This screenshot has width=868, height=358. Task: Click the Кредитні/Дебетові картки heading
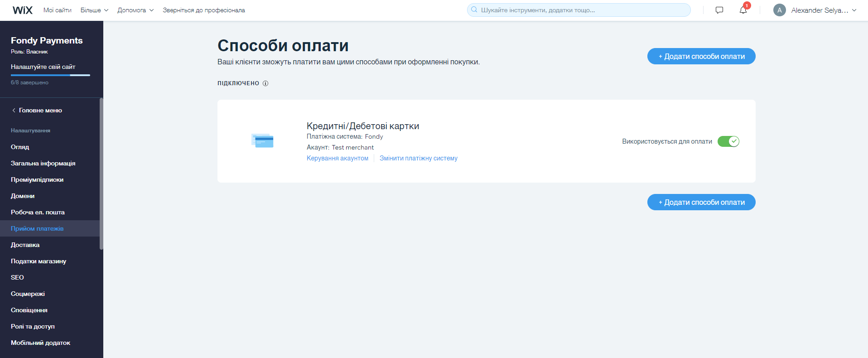coord(363,126)
